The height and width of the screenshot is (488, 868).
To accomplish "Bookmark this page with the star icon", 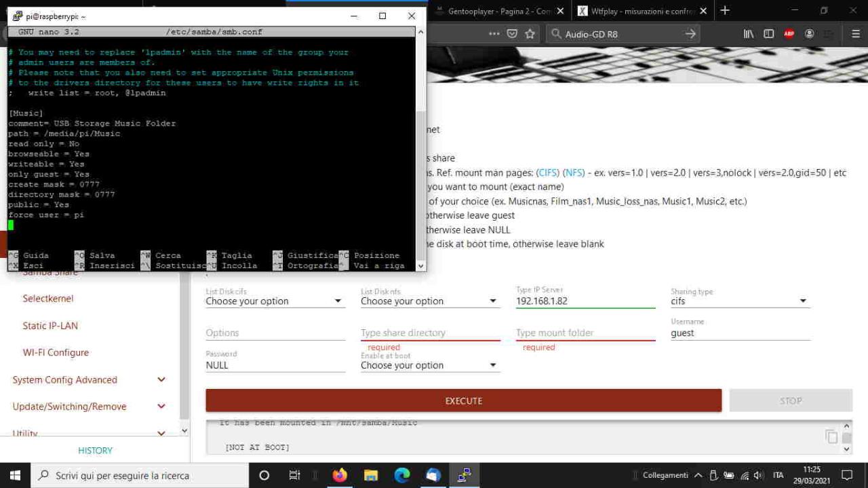I will 530,33.
